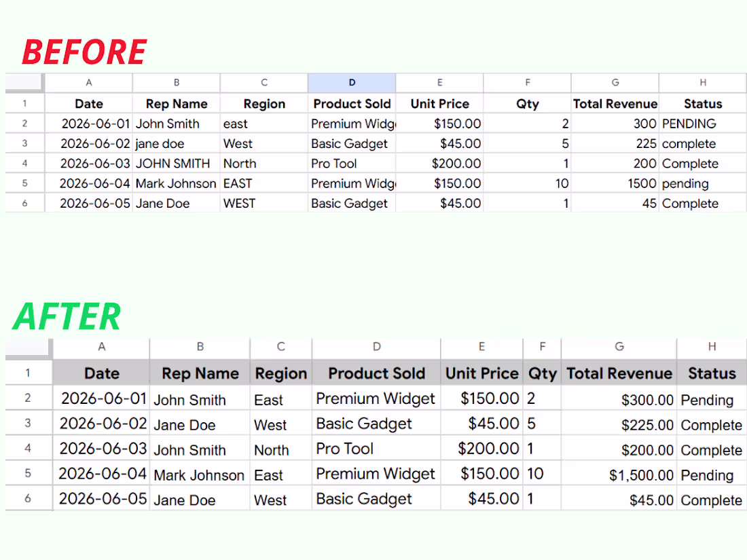The width and height of the screenshot is (747, 560).
Task: Select 'Region' header cell in AFTER table
Action: click(x=280, y=373)
